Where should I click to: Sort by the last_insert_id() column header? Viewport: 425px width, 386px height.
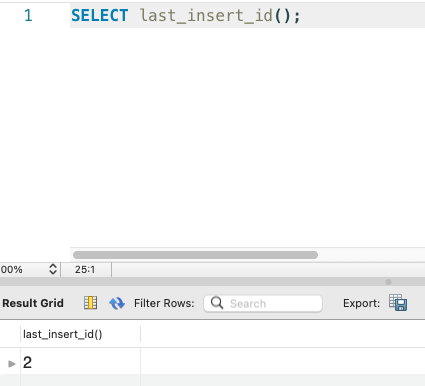click(80, 334)
